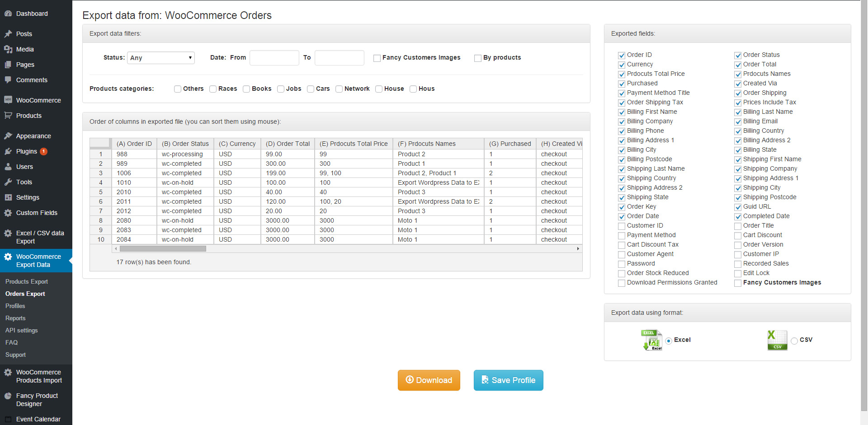Screen dimensions: 868x425
Task: Select table row number 5 header
Action: [101, 192]
